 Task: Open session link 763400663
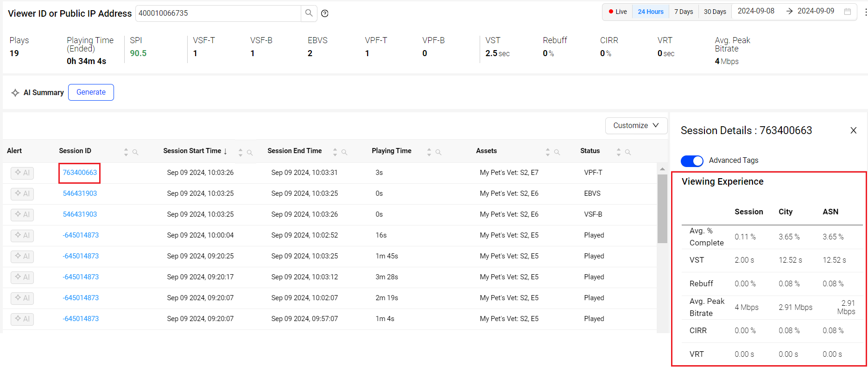coord(80,173)
